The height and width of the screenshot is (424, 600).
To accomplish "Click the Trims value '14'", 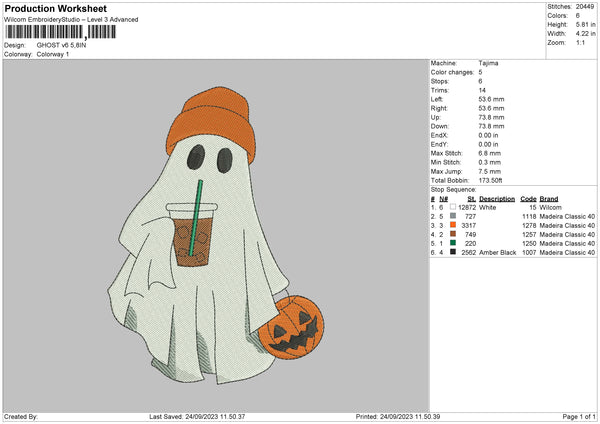I will (482, 90).
